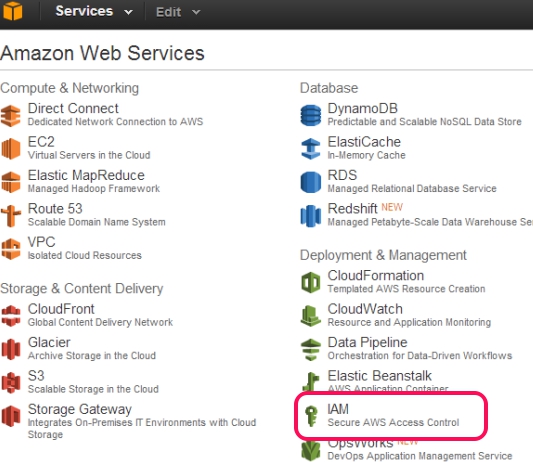
Task: Click the CloudFormation link
Action: (x=376, y=275)
